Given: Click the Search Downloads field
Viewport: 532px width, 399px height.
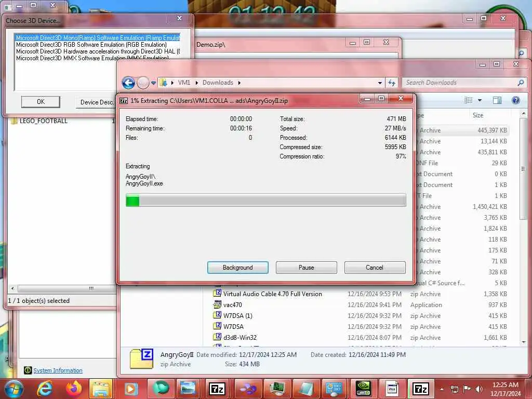Looking at the screenshot, I should pos(460,83).
